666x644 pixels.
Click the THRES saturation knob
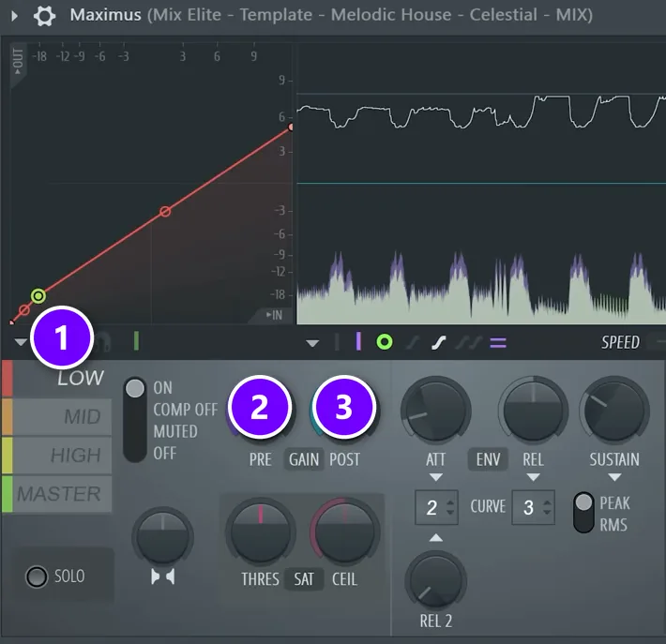pyautogui.click(x=261, y=533)
